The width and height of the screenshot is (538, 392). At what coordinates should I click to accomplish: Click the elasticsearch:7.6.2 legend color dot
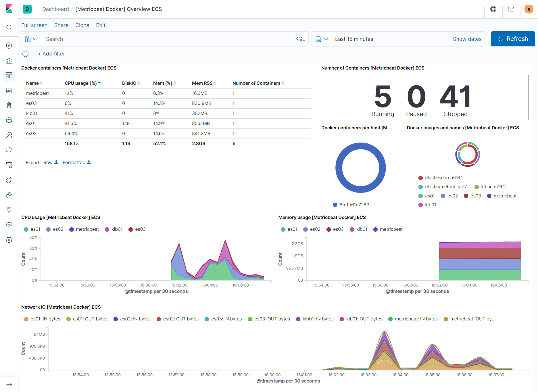[x=420, y=178]
